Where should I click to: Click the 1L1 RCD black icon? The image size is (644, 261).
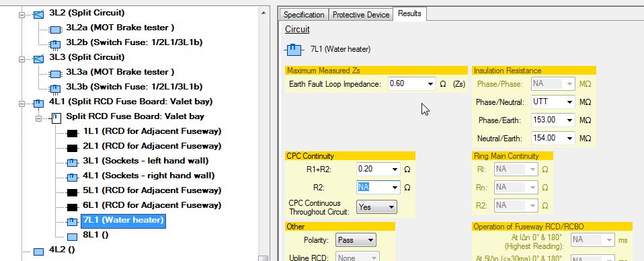click(73, 133)
